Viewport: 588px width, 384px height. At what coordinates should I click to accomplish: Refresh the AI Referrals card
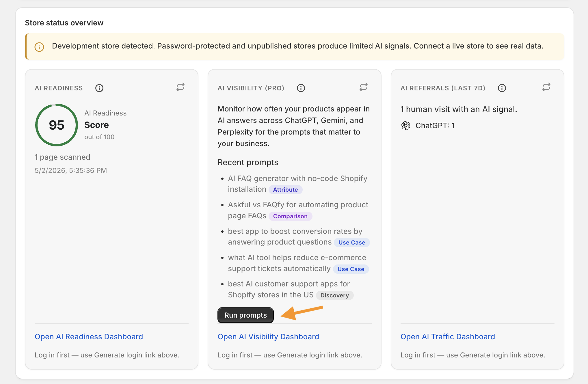[546, 87]
